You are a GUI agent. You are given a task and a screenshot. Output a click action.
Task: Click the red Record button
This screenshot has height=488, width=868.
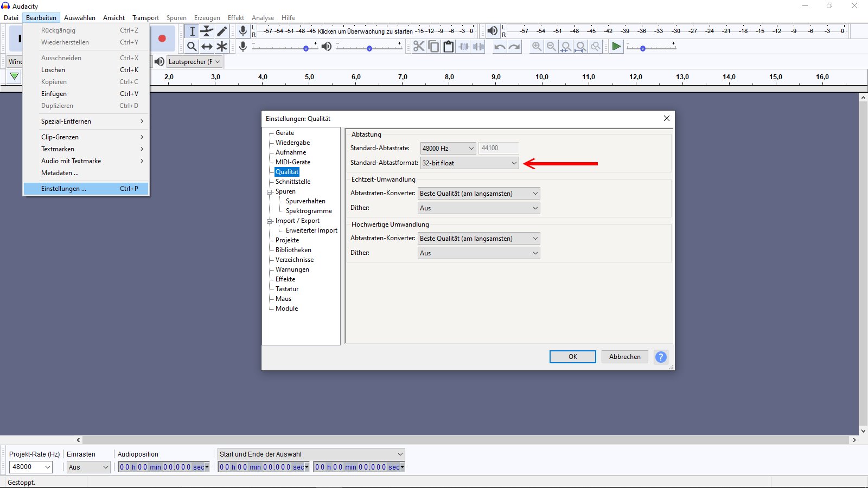pyautogui.click(x=162, y=38)
